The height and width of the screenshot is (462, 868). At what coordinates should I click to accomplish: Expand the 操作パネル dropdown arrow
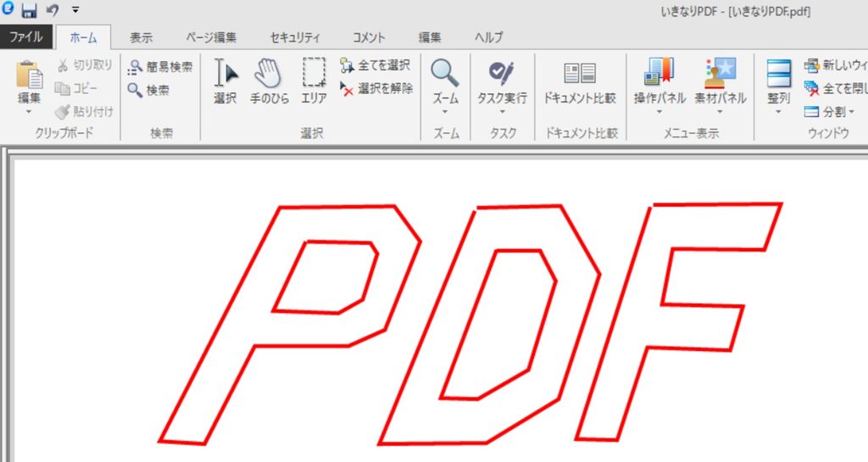click(659, 112)
